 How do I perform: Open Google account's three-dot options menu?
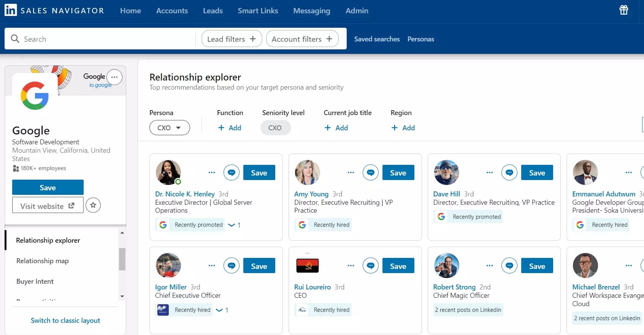coord(114,77)
